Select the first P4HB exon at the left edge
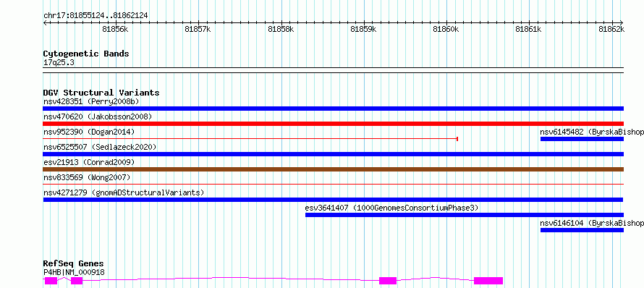The width and height of the screenshot is (644, 288). click(x=51, y=281)
